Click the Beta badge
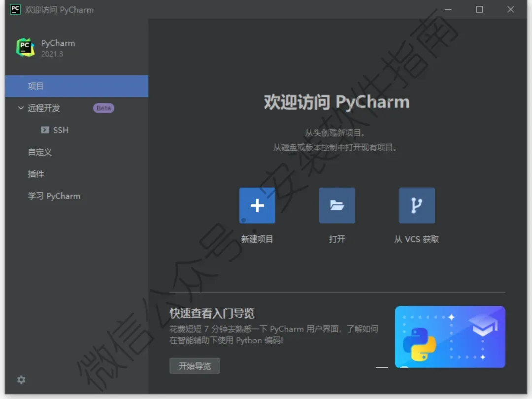Viewport: 532px width, 399px height. tap(103, 108)
